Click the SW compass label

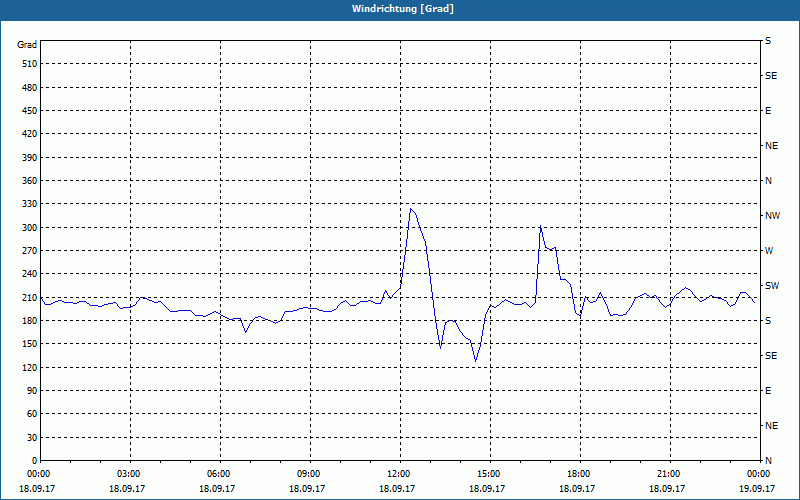pos(772,286)
